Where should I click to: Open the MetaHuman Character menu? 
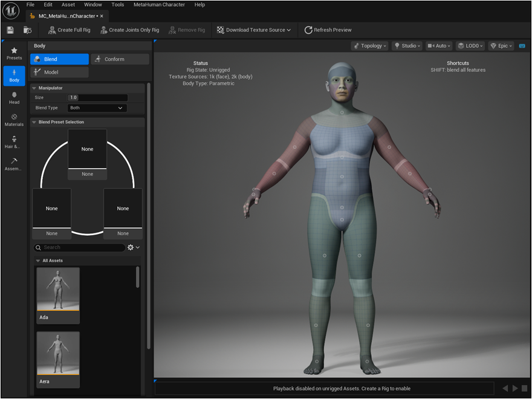tap(159, 5)
